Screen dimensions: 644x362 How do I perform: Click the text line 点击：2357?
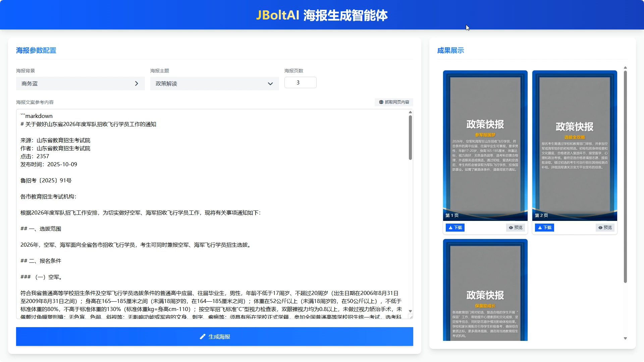pos(35,157)
